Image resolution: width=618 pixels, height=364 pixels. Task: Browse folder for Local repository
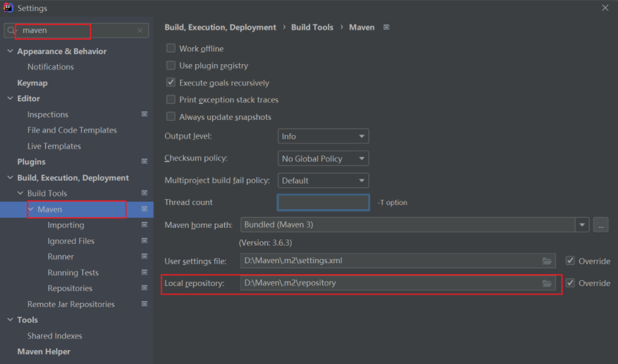click(547, 283)
